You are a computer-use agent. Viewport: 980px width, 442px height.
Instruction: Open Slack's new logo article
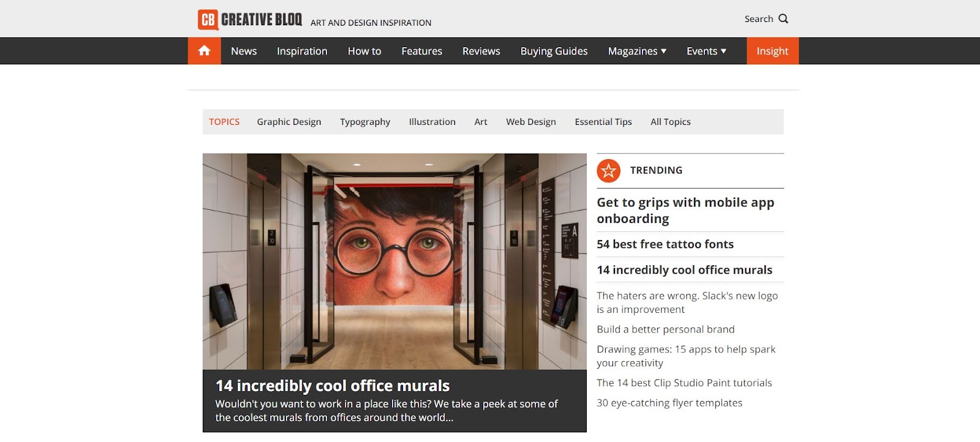coord(687,302)
